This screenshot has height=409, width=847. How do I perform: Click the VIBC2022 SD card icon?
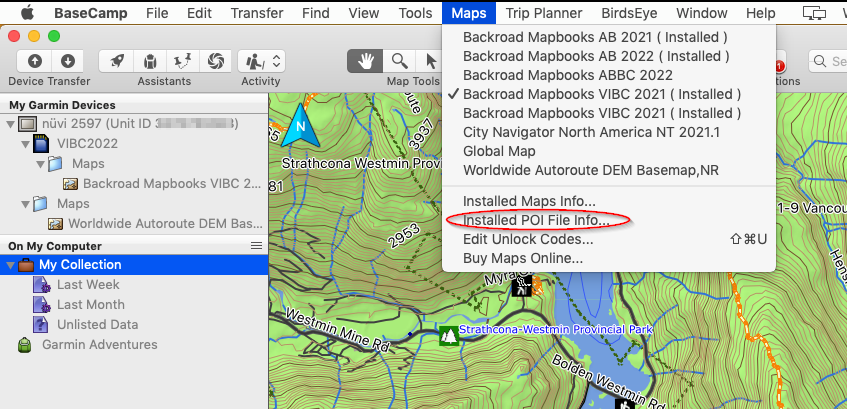(39, 144)
